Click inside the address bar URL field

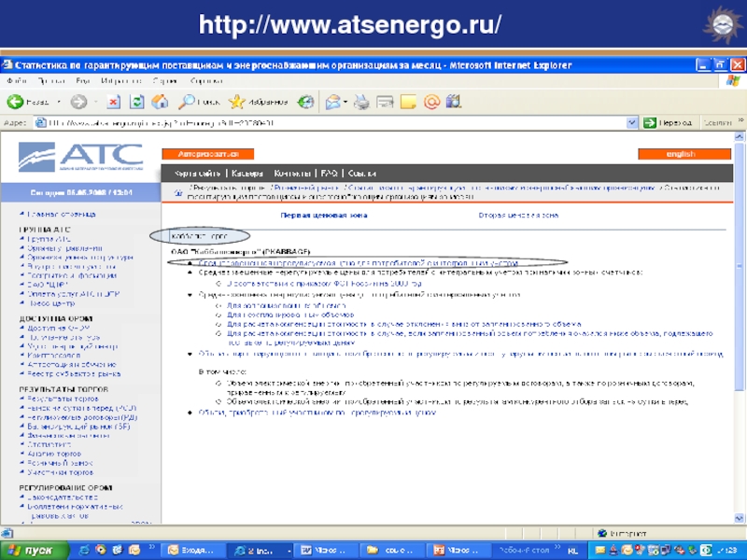point(327,122)
